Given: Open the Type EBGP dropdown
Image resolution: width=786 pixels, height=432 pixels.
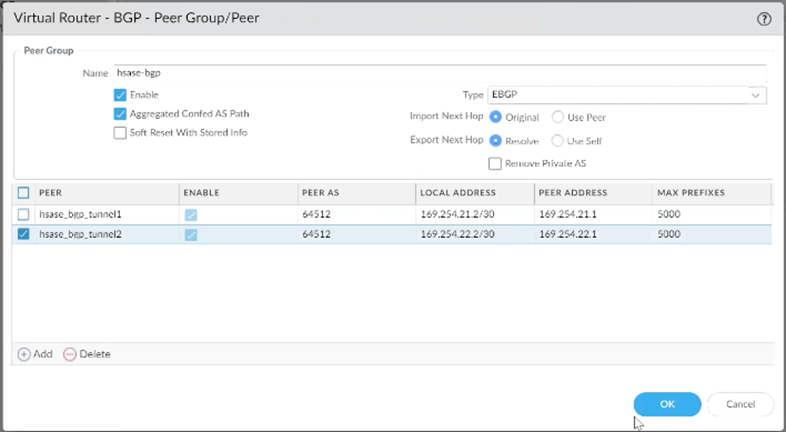Looking at the screenshot, I should tap(626, 95).
